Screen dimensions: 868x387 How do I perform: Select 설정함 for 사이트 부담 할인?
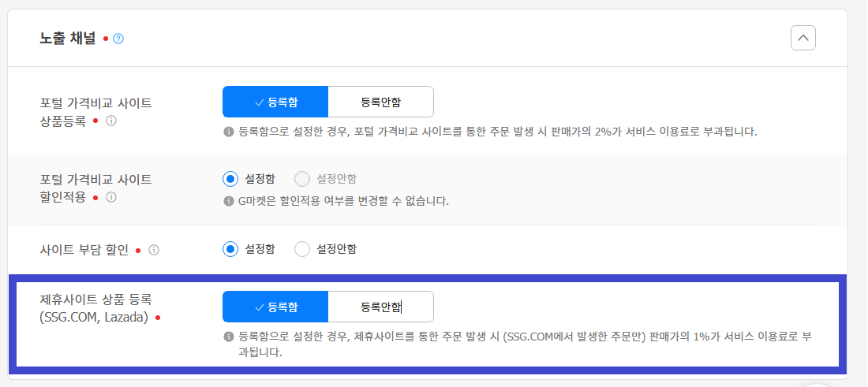pos(230,249)
